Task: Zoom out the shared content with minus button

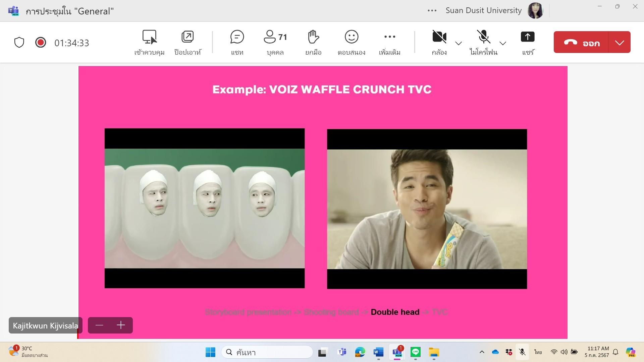Action: pyautogui.click(x=99, y=325)
